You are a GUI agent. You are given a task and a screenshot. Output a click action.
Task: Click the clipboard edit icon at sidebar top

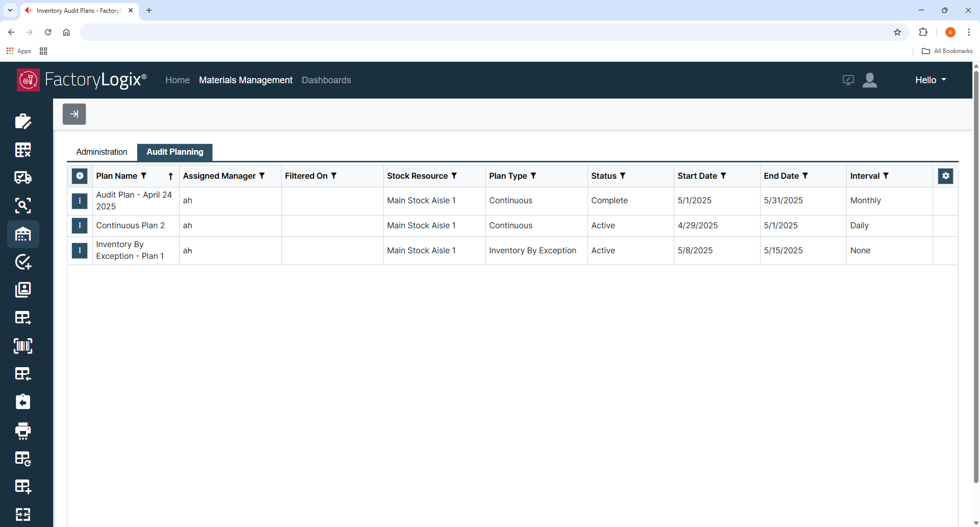point(23,121)
